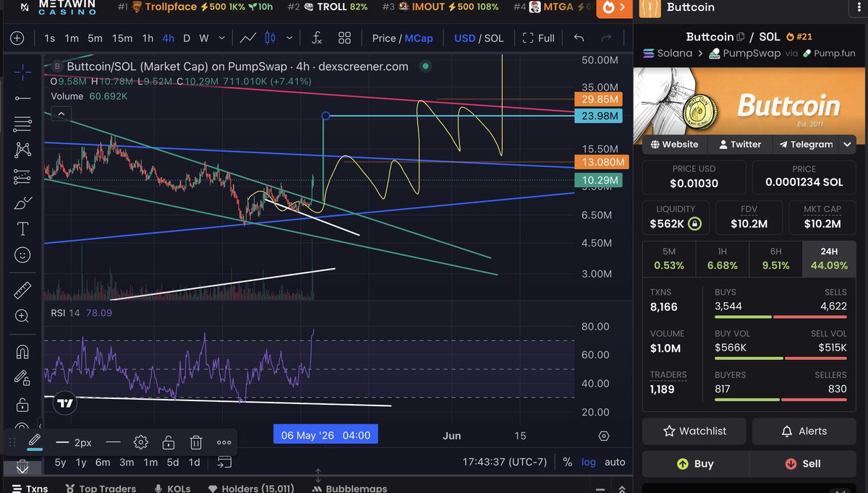The image size is (868, 493).
Task: Select the ruler measure tool
Action: coord(22,291)
